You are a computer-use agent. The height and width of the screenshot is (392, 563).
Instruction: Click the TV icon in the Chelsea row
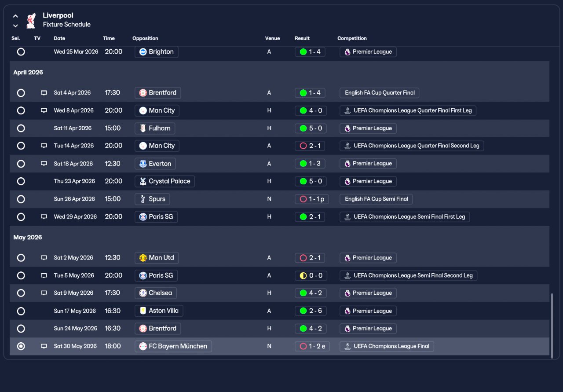point(44,293)
